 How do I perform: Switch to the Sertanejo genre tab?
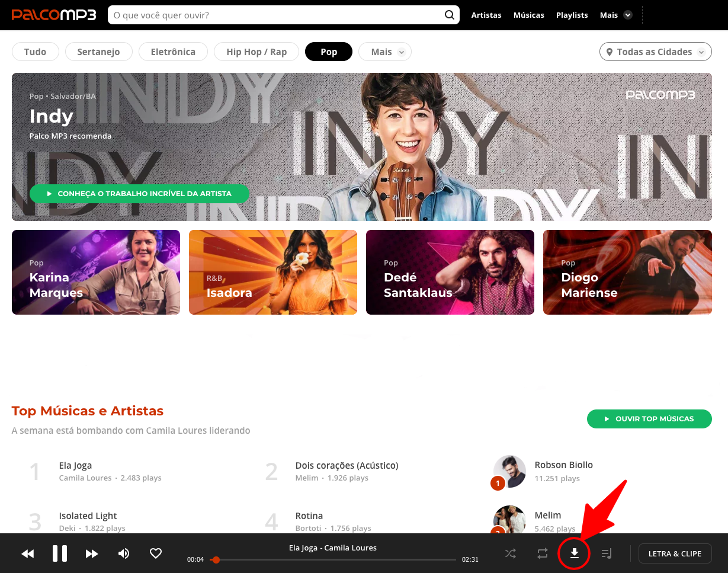pyautogui.click(x=98, y=52)
